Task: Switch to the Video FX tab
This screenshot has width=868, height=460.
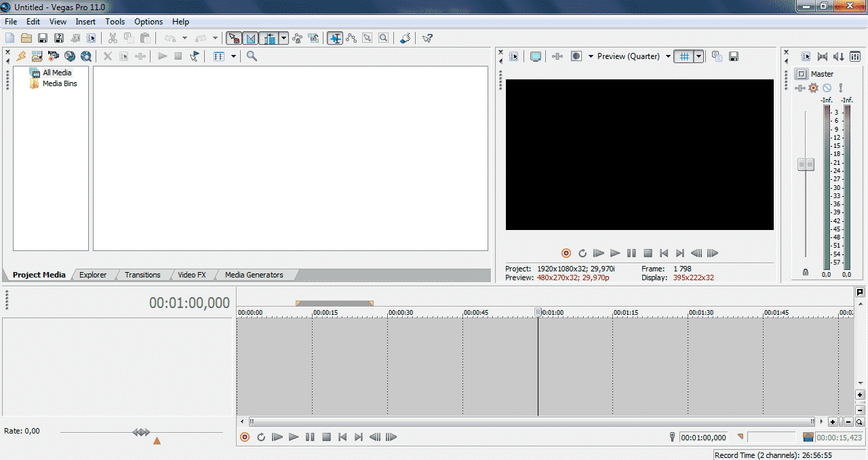Action: [x=191, y=275]
